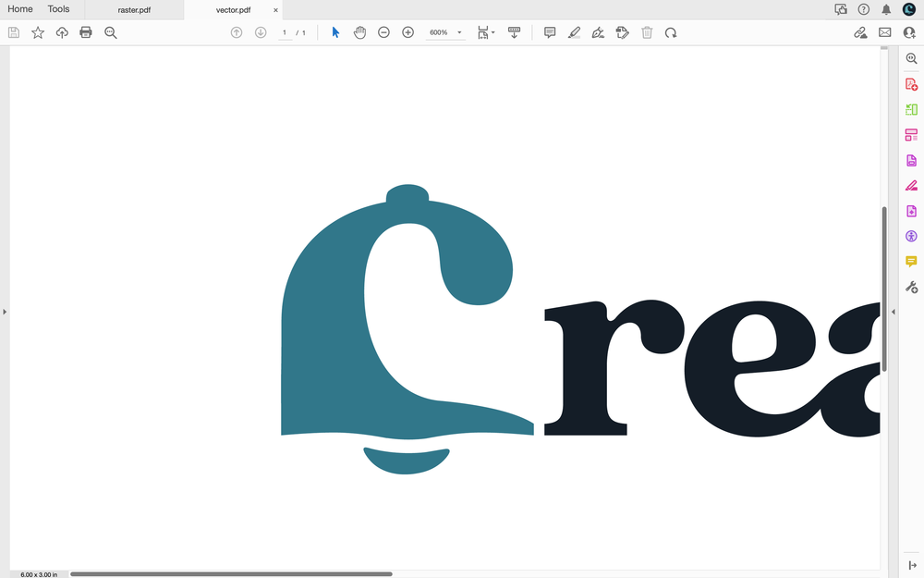
Task: Select the Hand tool
Action: (360, 32)
